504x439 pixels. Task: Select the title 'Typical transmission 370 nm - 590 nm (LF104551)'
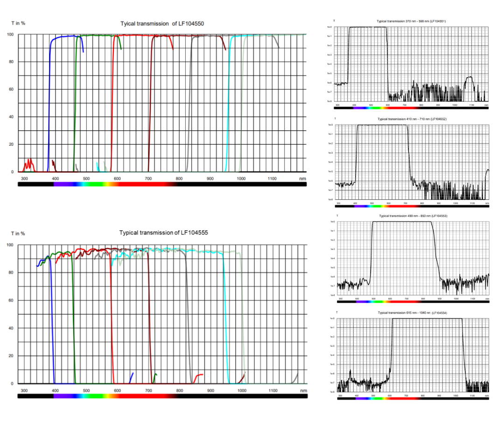point(411,21)
